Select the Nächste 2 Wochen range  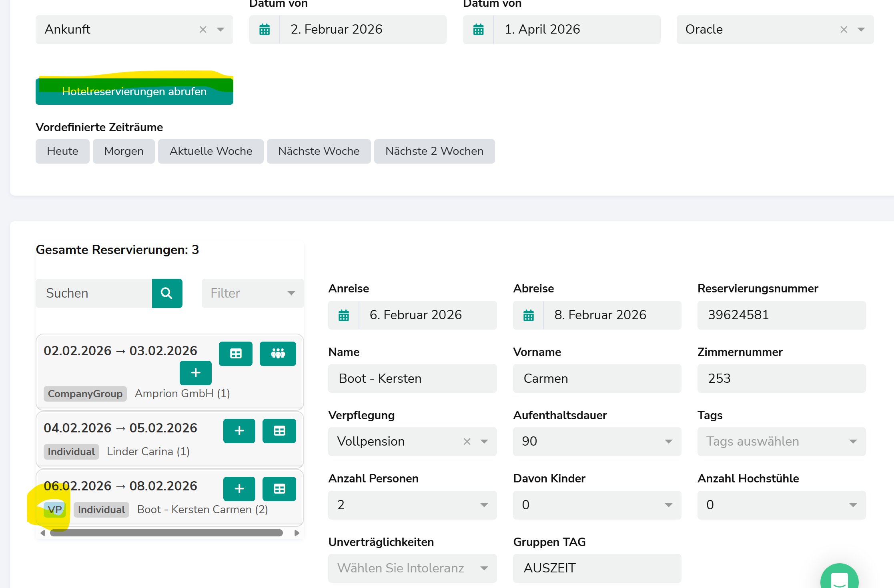[435, 151]
